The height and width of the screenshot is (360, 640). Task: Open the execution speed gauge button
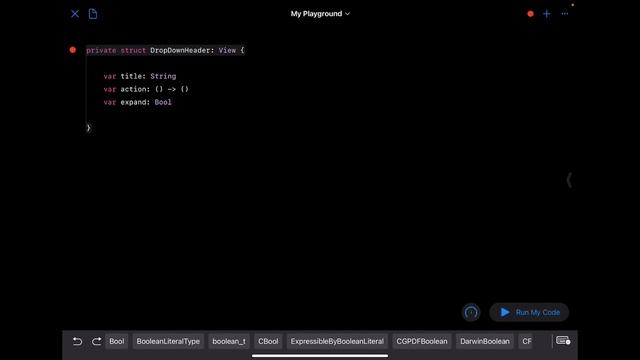click(x=471, y=313)
